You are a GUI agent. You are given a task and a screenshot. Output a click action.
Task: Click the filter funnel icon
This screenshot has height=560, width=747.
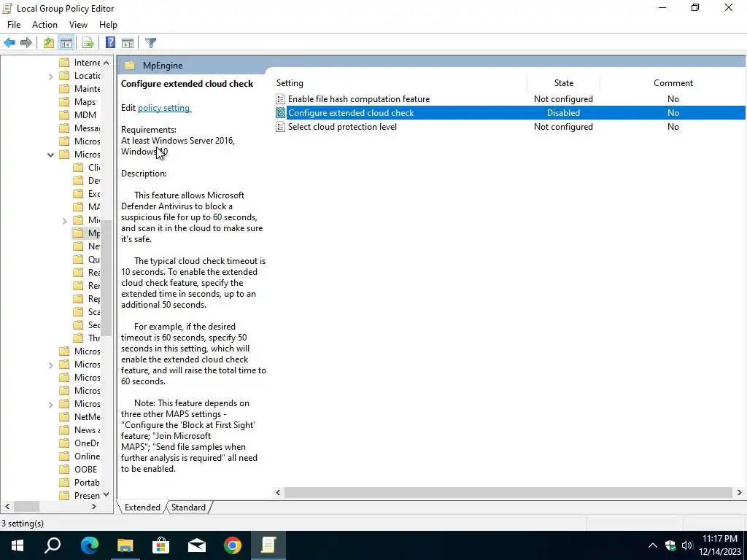tap(150, 43)
